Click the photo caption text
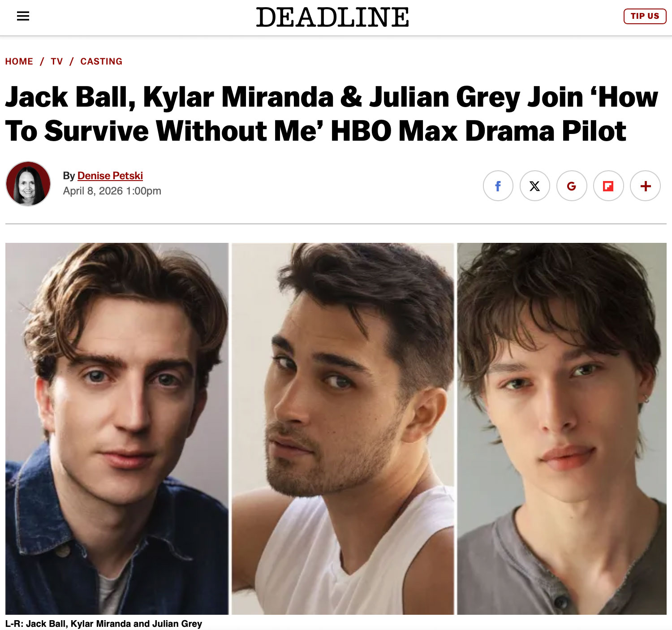This screenshot has height=630, width=672. tap(103, 624)
